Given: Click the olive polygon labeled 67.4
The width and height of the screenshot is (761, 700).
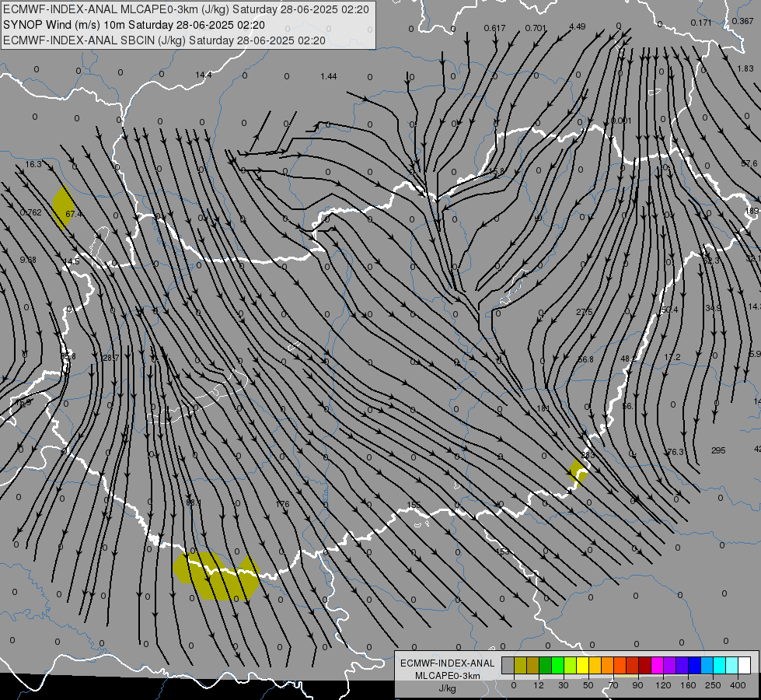Looking at the screenshot, I should click(63, 208).
